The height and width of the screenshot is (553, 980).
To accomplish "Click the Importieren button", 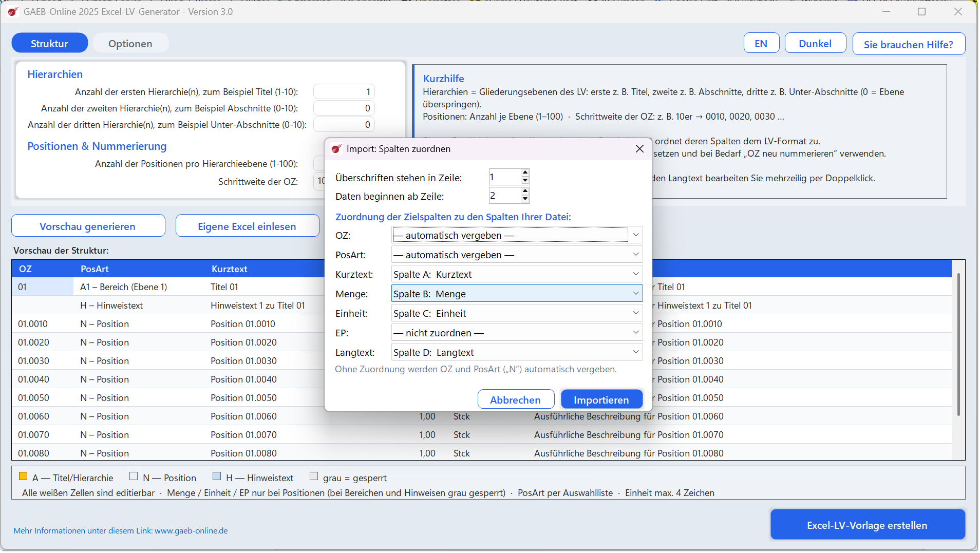I will pos(601,399).
